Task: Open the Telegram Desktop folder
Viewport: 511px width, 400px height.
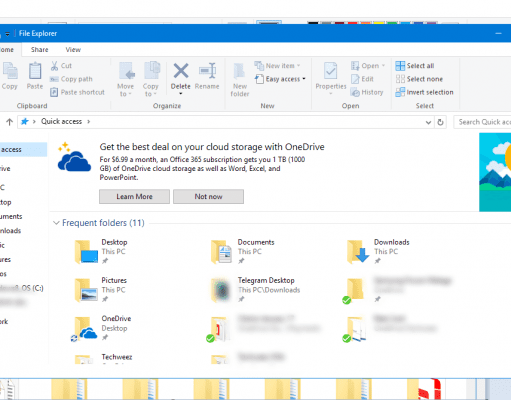Action: click(x=255, y=290)
